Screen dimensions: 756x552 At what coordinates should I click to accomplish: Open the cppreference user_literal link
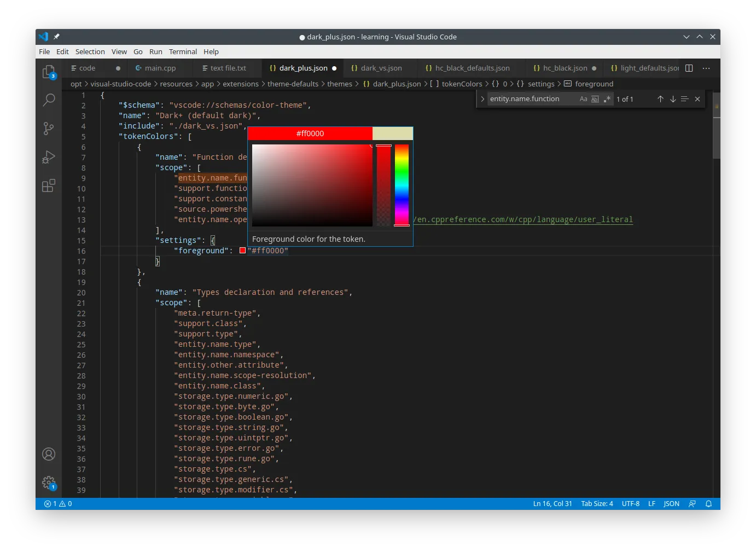point(523,220)
